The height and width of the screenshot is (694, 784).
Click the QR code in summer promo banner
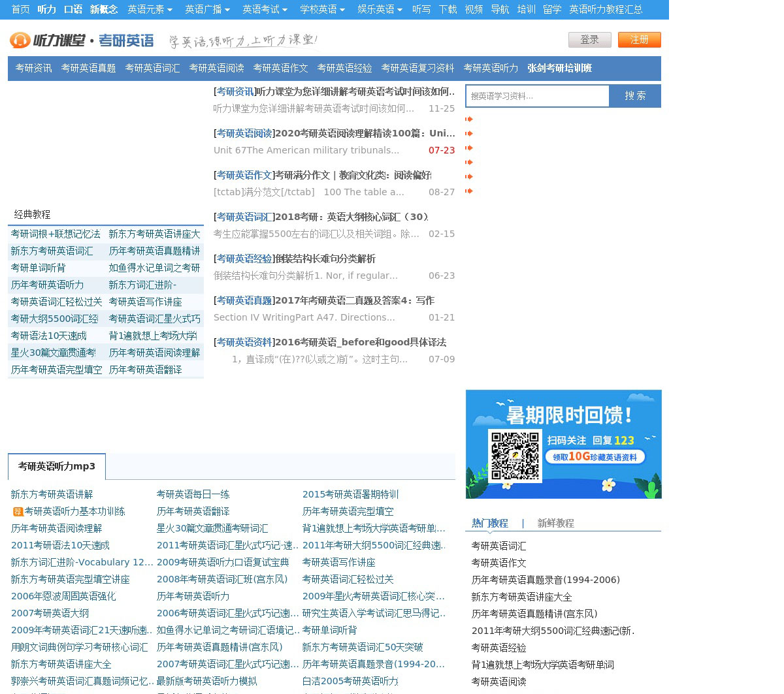click(515, 455)
